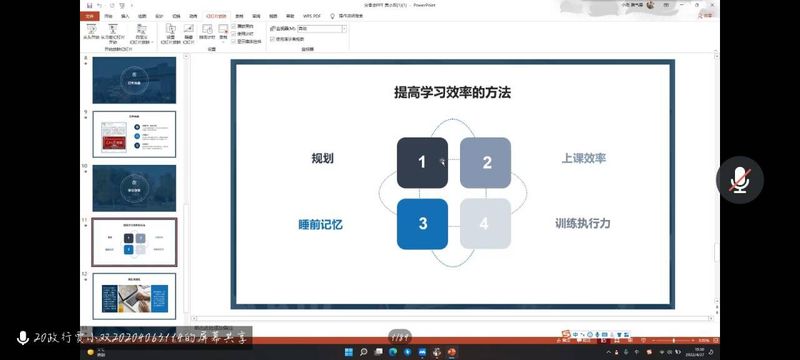
Task: Click the muted microphone button
Action: [x=739, y=179]
